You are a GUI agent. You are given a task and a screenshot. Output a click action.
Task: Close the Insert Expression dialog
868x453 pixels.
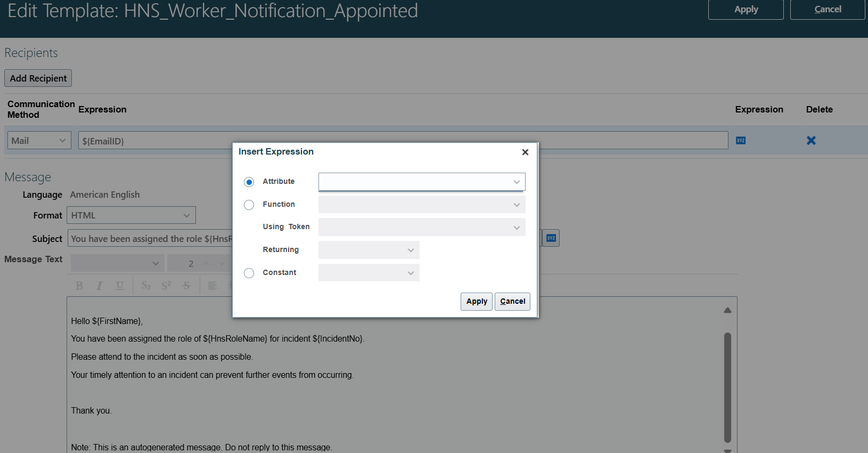point(525,152)
